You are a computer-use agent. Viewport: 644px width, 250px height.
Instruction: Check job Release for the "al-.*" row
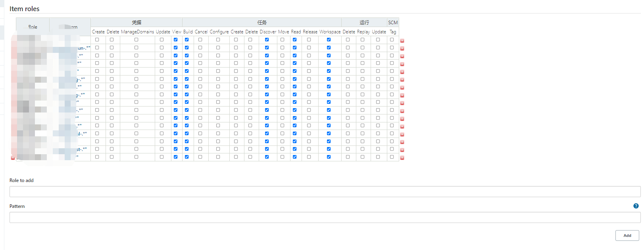coord(309,134)
